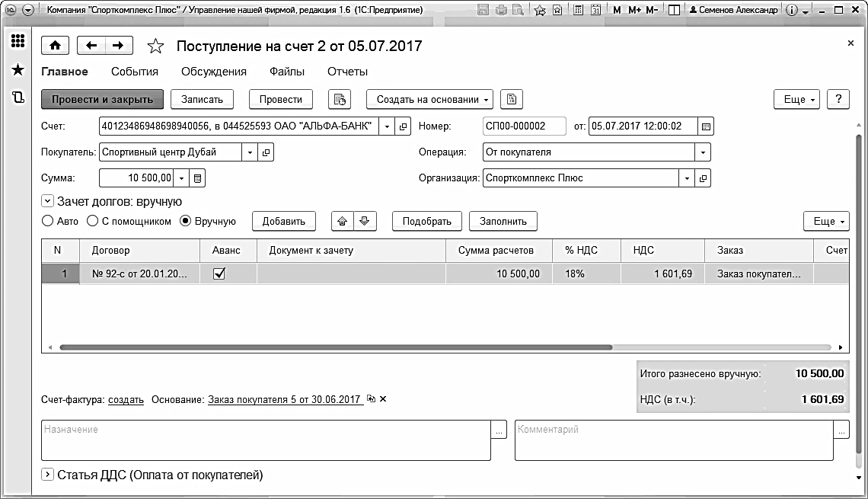Open form for Организация field
This screenshot has width=868, height=499.
pos(703,178)
